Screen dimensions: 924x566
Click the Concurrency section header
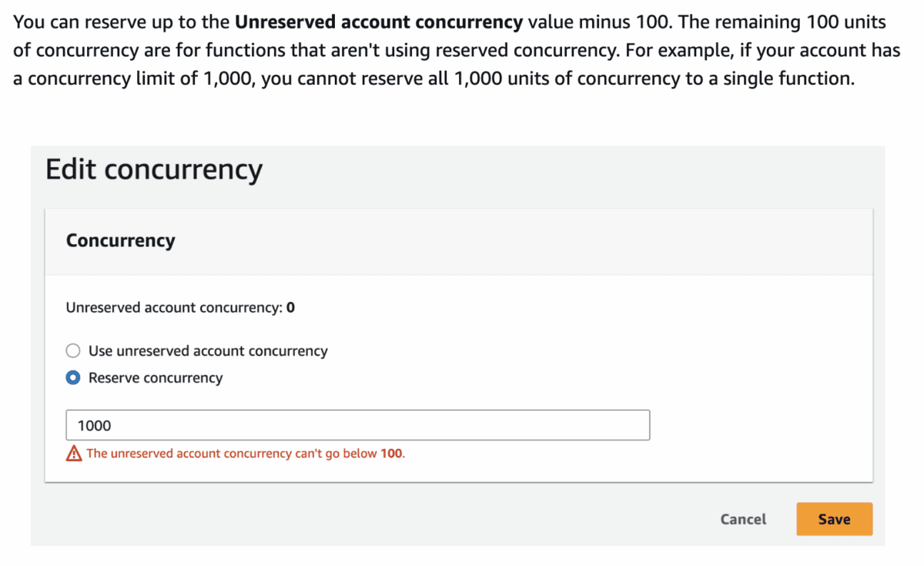(x=120, y=241)
